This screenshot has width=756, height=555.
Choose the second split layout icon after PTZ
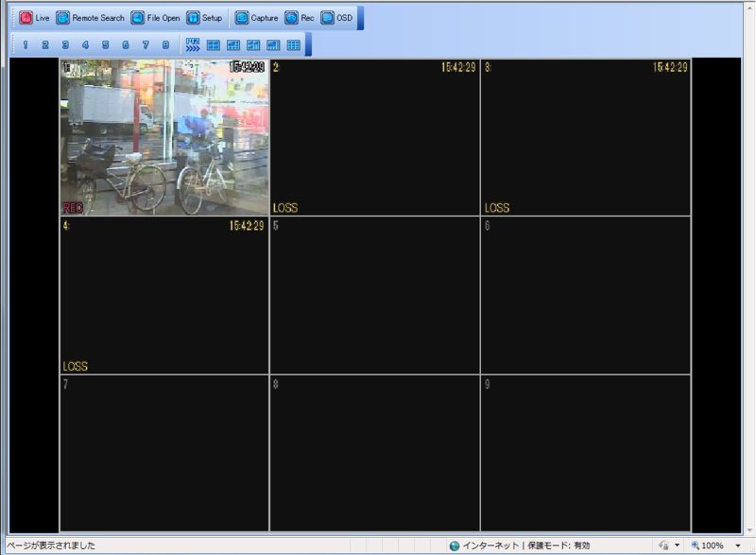(x=233, y=45)
